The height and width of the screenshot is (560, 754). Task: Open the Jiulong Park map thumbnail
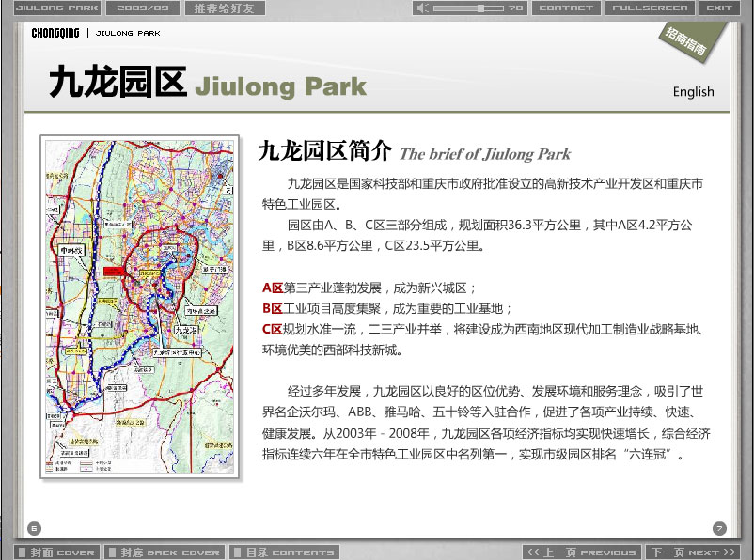point(140,307)
